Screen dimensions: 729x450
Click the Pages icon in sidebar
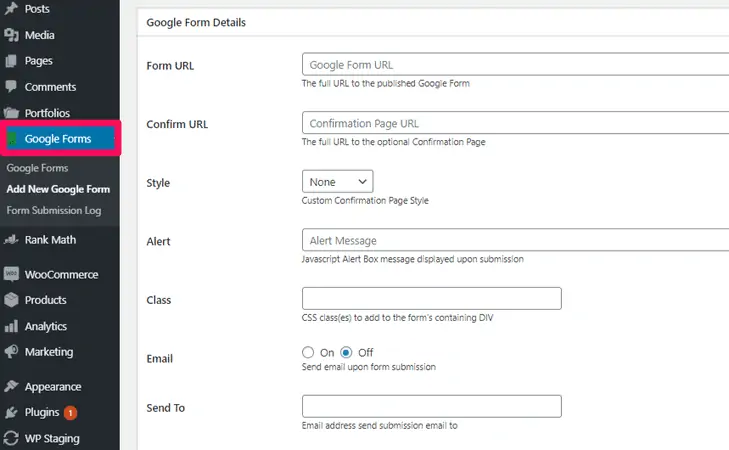tap(11, 61)
